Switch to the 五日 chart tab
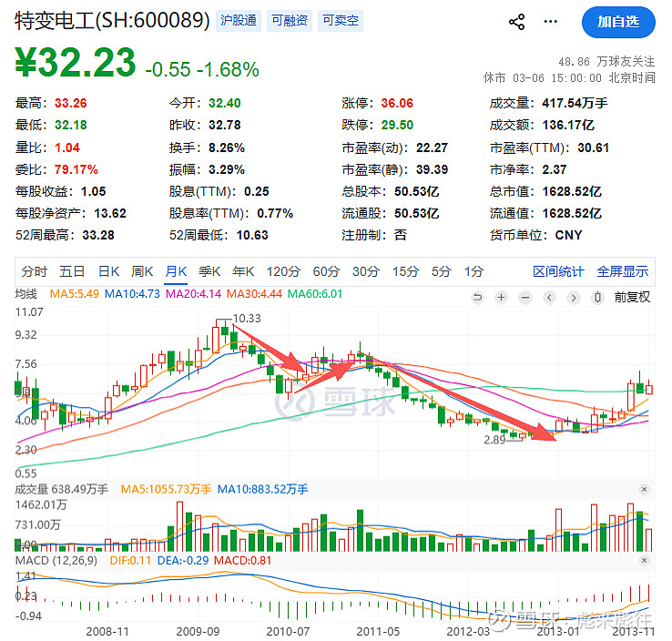This screenshot has height=641, width=672. point(72,271)
